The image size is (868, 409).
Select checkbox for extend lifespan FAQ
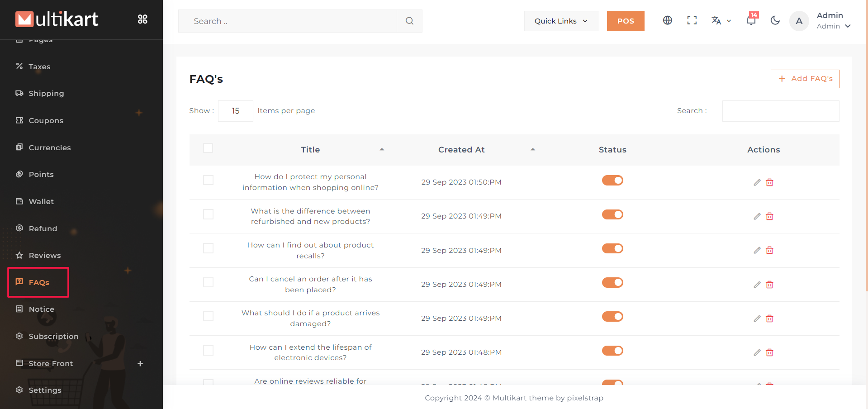tap(208, 351)
